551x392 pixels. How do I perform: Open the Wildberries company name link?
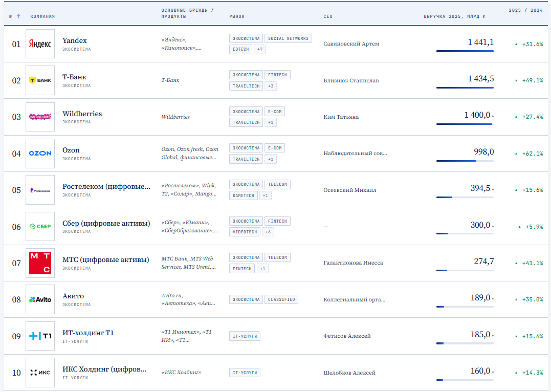(x=82, y=114)
